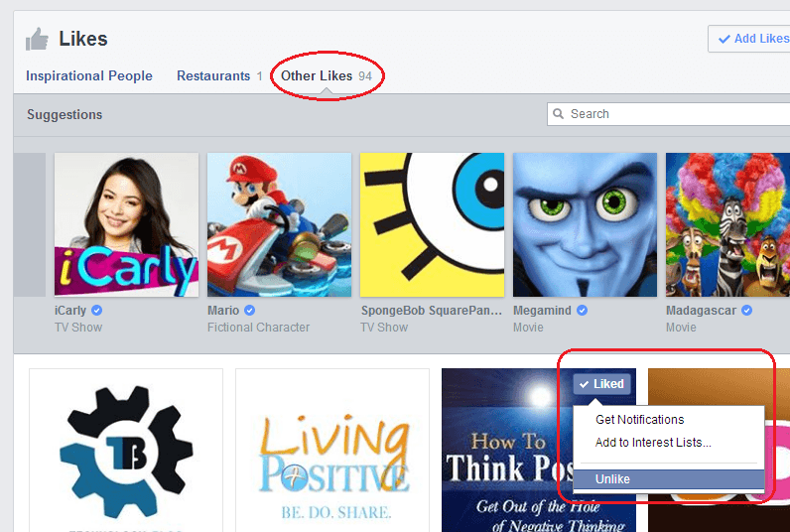Open the How To Think Positive tile
This screenshot has height=532, width=790.
tap(506, 451)
